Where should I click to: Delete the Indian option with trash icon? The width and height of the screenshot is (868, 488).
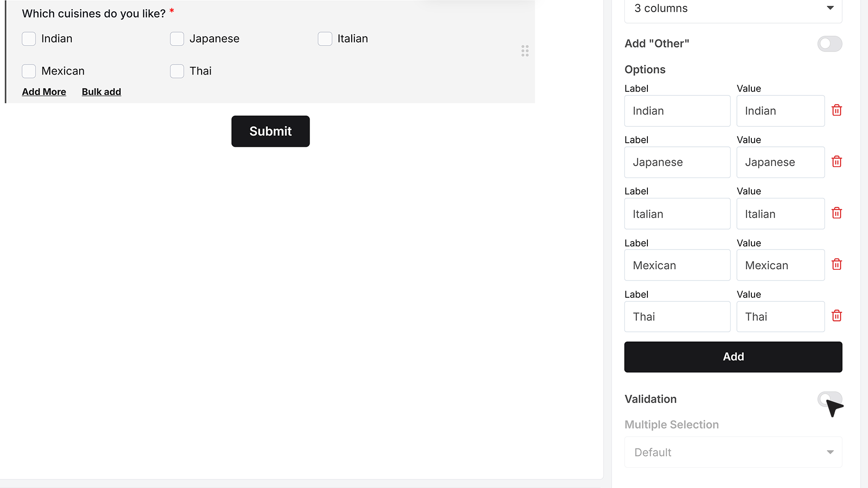pyautogui.click(x=837, y=110)
